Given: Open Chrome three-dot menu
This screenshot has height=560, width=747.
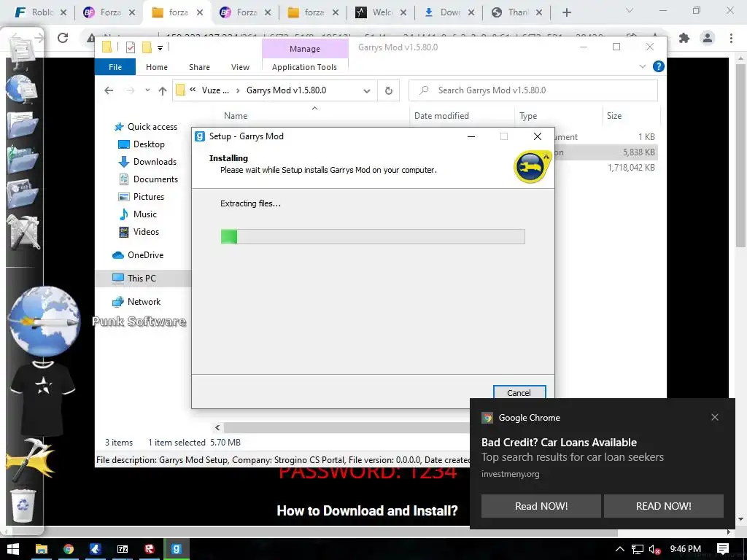Looking at the screenshot, I should (731, 38).
